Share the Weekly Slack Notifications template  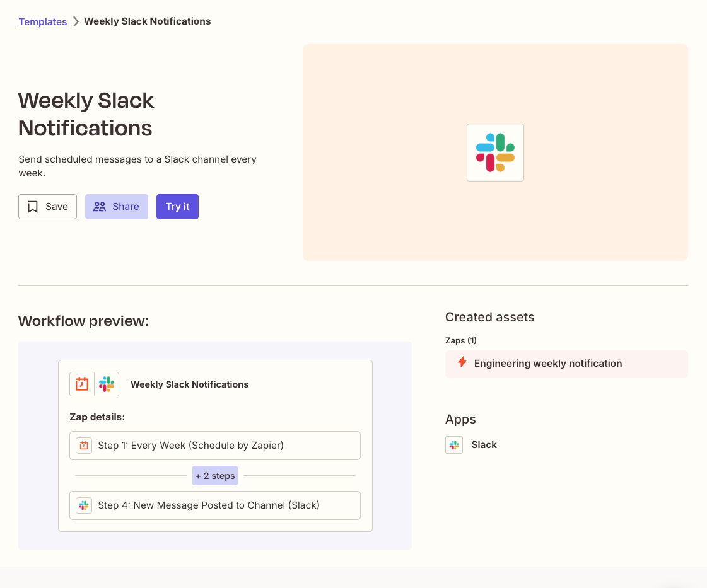116,206
